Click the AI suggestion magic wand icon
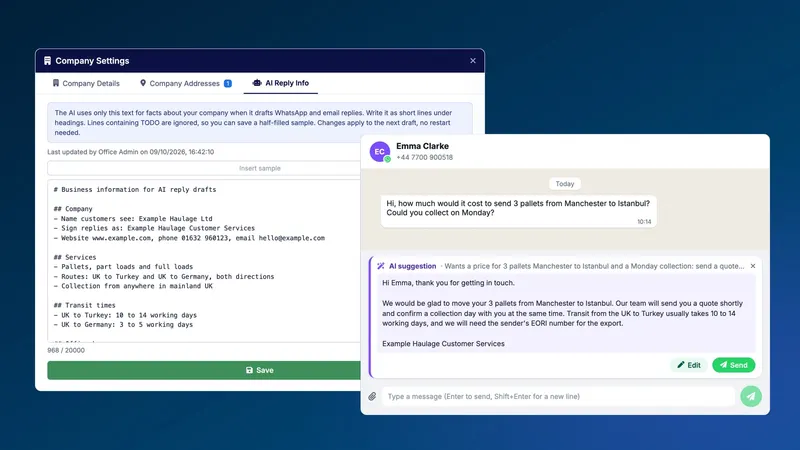 (x=381, y=266)
